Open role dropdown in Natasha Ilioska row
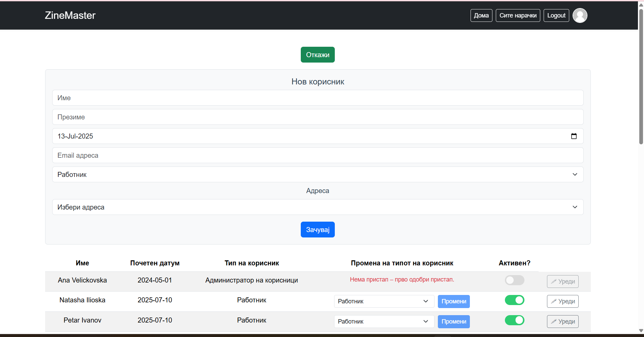 384,301
